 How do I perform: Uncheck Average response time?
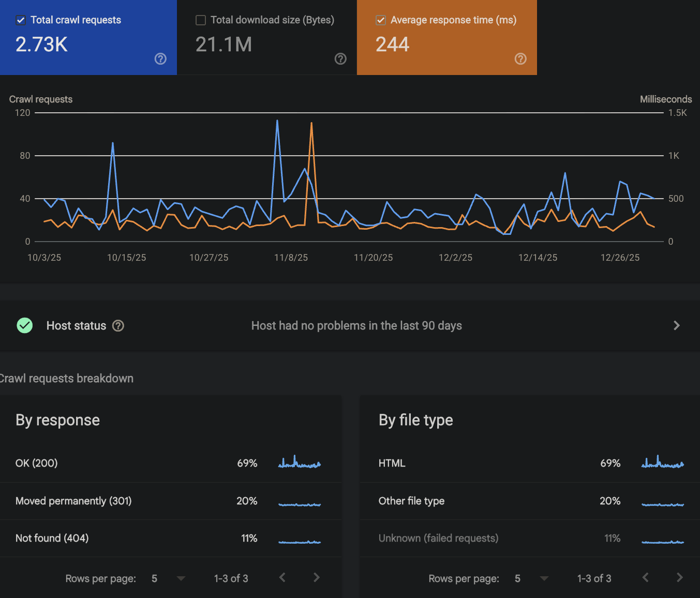381,20
